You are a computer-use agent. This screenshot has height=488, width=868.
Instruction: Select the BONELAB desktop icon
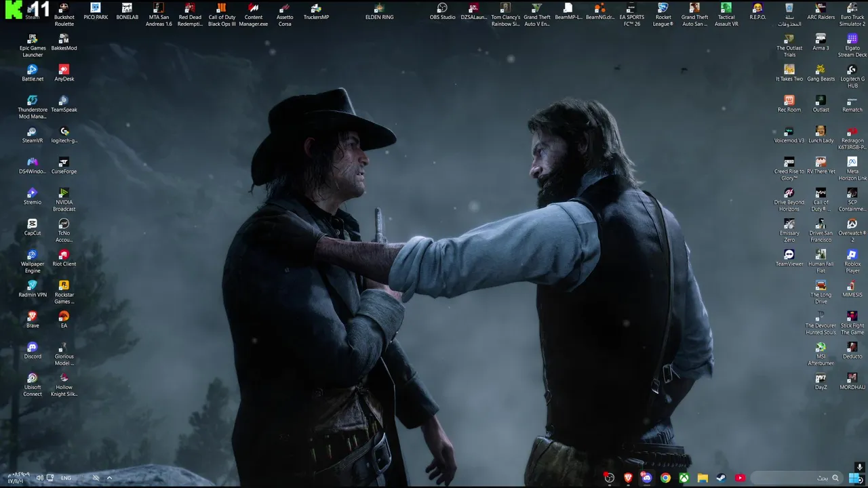[x=127, y=11]
